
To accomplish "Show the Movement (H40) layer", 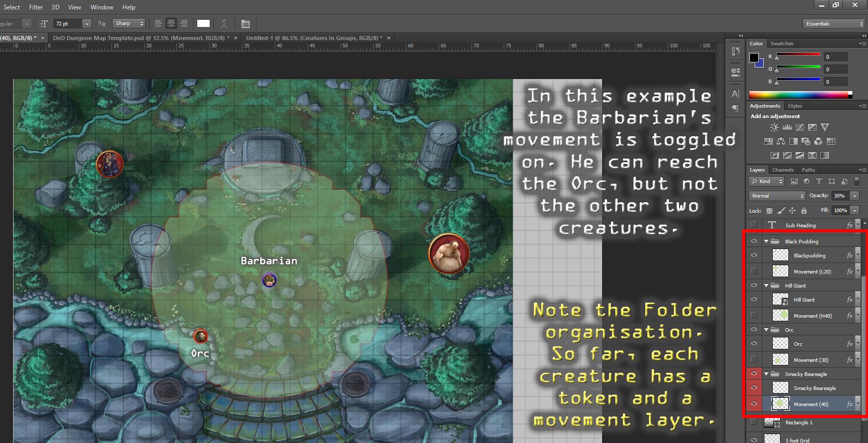I will (x=754, y=315).
